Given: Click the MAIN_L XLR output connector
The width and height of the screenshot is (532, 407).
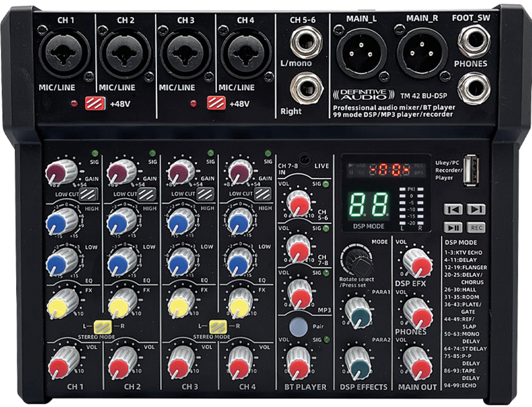Looking at the screenshot, I should (361, 52).
